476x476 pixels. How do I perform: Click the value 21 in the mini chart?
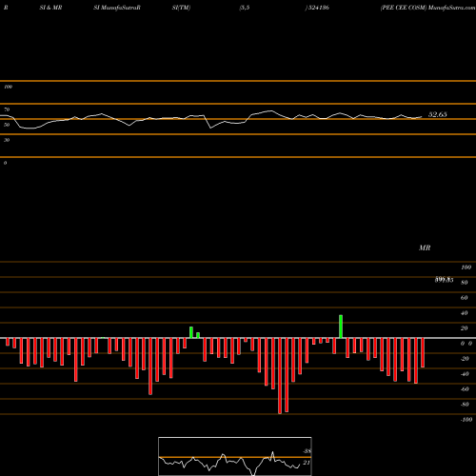point(307,463)
